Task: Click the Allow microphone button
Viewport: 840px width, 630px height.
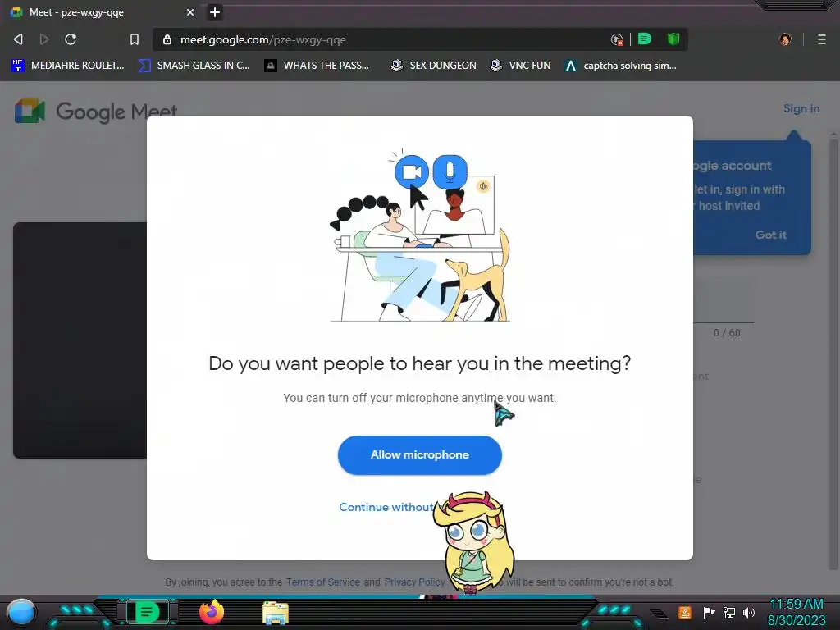Action: click(x=419, y=454)
